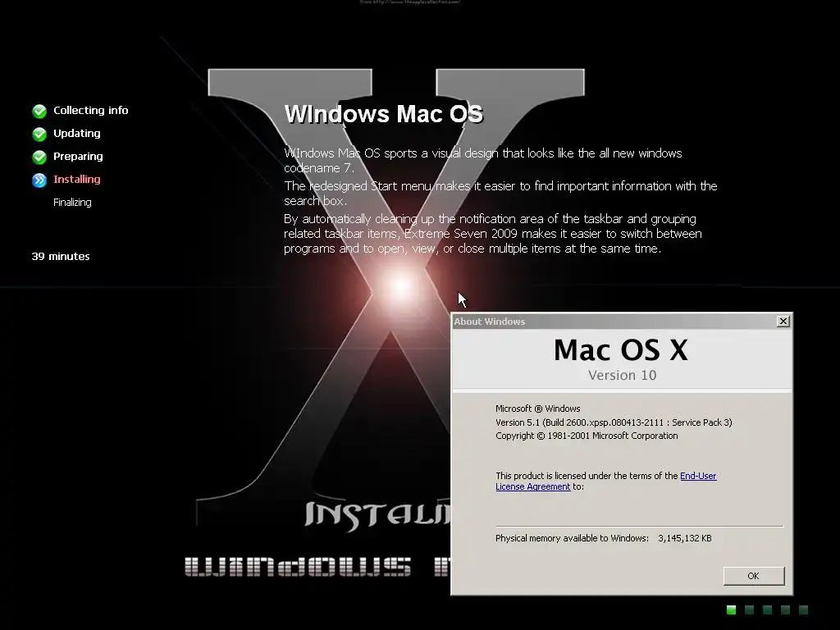This screenshot has width=840, height=630.
Task: Close the About Windows dialog
Action: (783, 321)
